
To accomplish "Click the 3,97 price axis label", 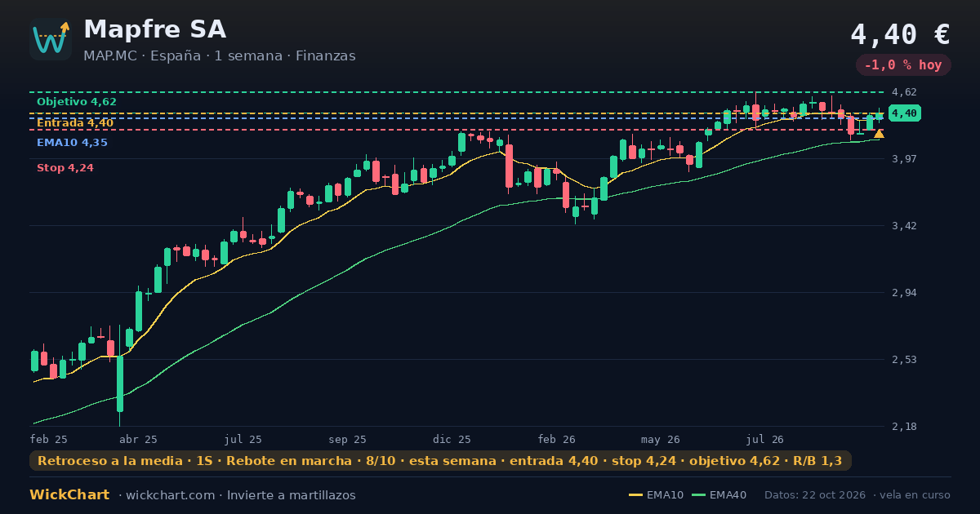I will point(904,158).
